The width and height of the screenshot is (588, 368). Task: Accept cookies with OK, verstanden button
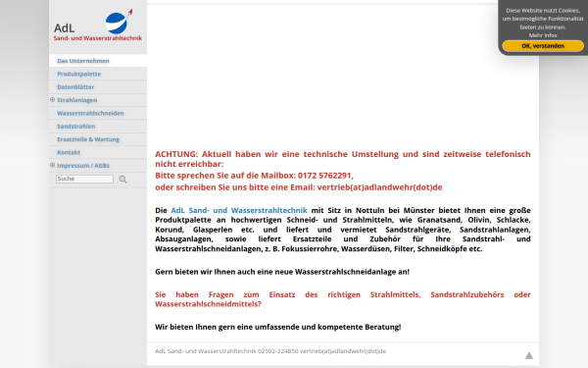coord(543,46)
